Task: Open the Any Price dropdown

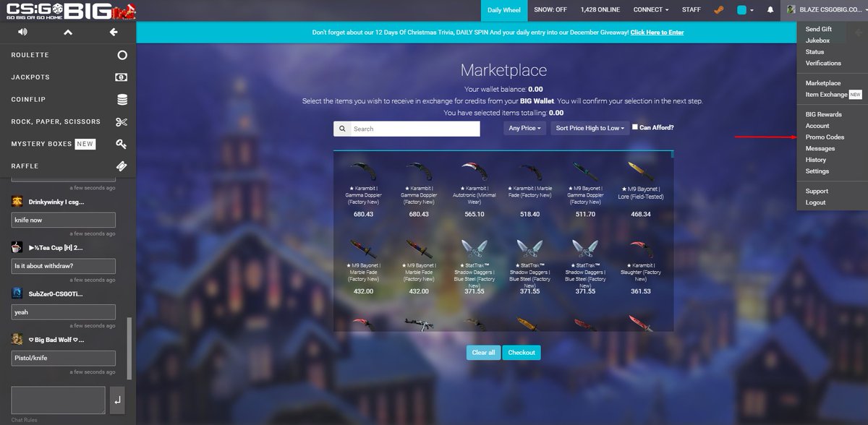Action: [x=525, y=128]
